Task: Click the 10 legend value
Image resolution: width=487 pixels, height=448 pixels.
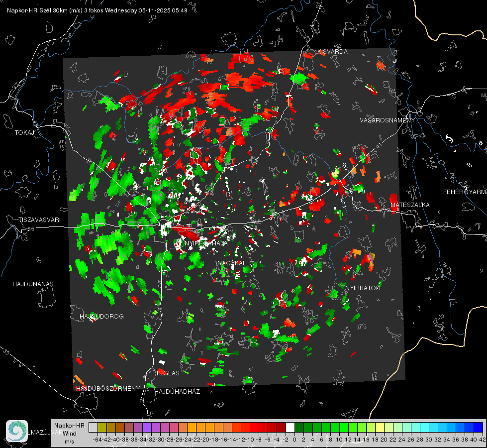Action: [339, 440]
